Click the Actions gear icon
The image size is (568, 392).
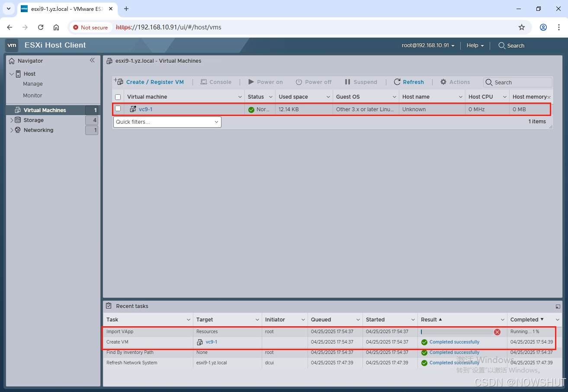[x=443, y=82]
